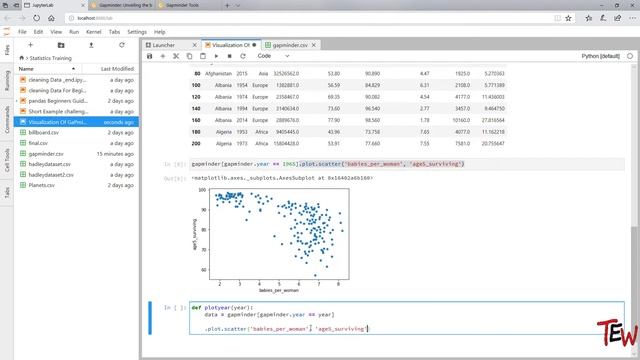
Task: Open the Settings menu
Action: (x=137, y=32)
